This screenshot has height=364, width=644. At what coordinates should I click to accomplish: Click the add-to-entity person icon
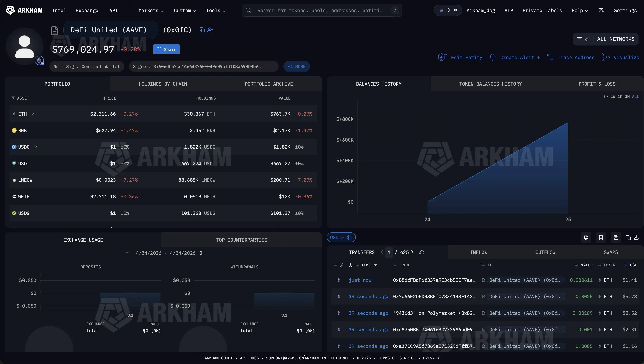210,30
